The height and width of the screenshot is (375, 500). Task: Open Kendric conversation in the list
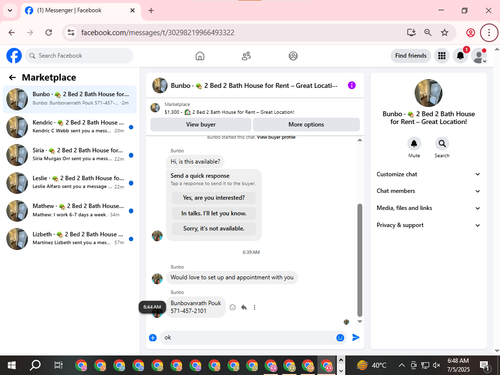[70, 127]
